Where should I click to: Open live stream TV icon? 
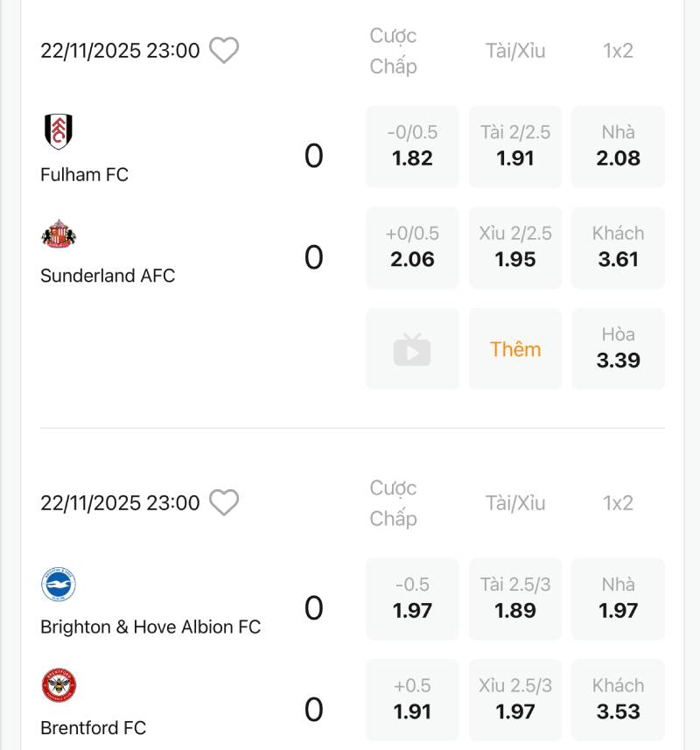(x=412, y=349)
